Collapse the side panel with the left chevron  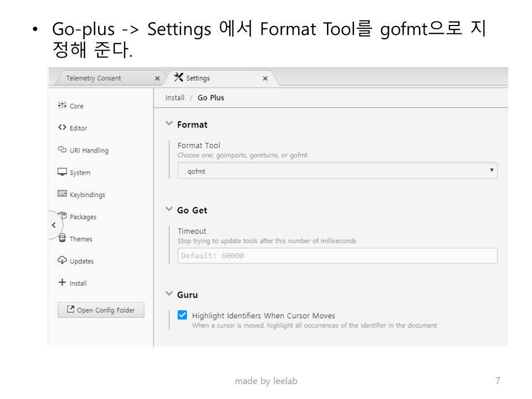[x=54, y=225]
